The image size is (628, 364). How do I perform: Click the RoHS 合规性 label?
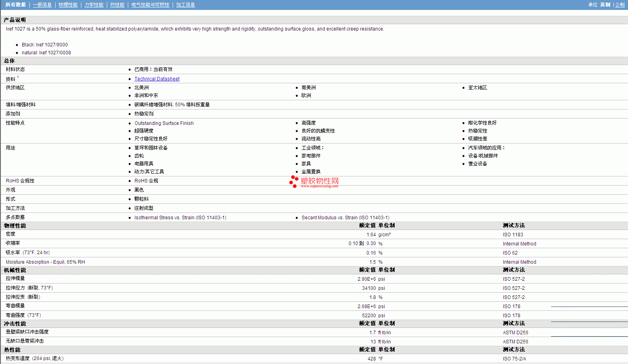[x=20, y=181]
